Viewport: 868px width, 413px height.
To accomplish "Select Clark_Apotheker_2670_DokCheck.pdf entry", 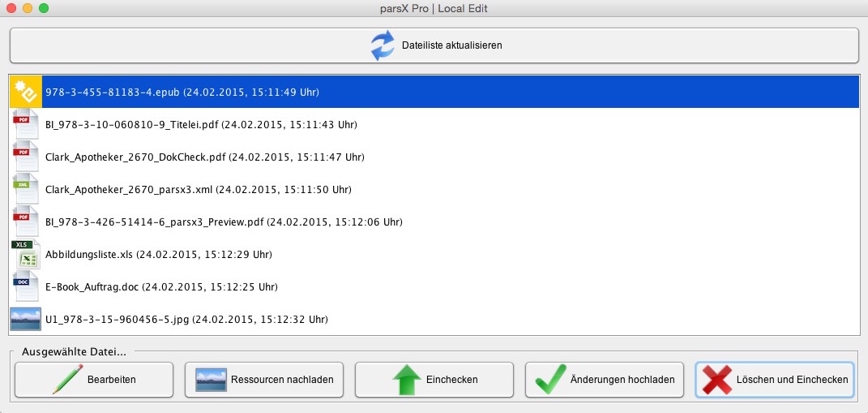I will click(x=434, y=157).
